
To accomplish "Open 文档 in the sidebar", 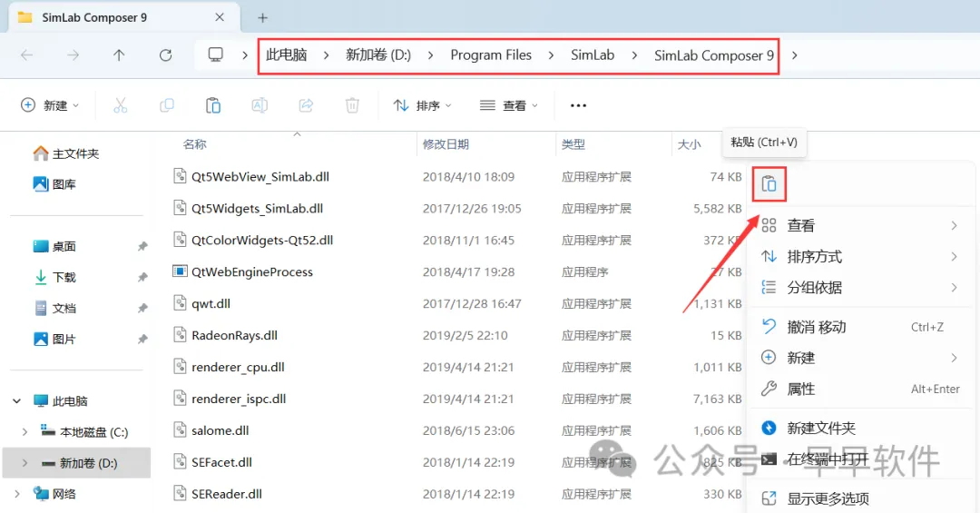I will pyautogui.click(x=55, y=308).
